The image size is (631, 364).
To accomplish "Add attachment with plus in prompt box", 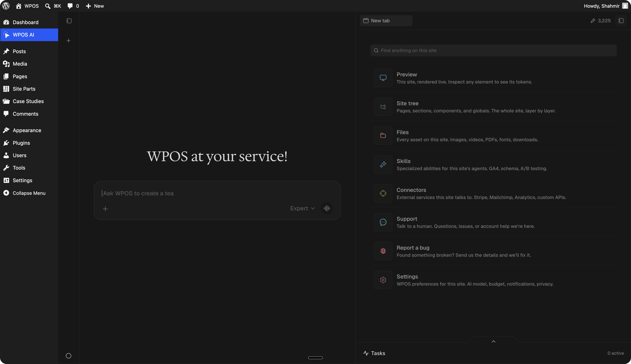I will click(x=105, y=209).
